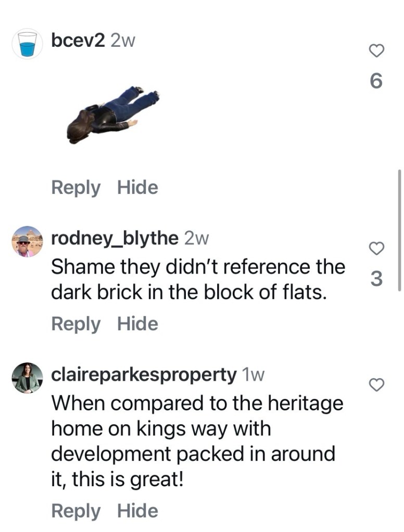Viewport: 404px width, 532px height.
Task: Reply to rodney_blythe's dark brick comment
Action: point(76,325)
